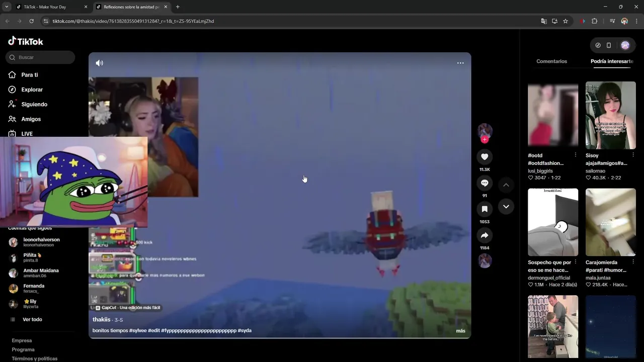This screenshot has width=644, height=362.
Task: Bookmark the video with the save icon
Action: click(x=485, y=209)
